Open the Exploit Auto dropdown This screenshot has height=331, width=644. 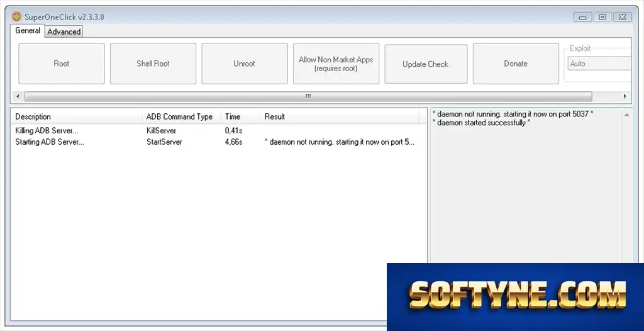point(599,64)
